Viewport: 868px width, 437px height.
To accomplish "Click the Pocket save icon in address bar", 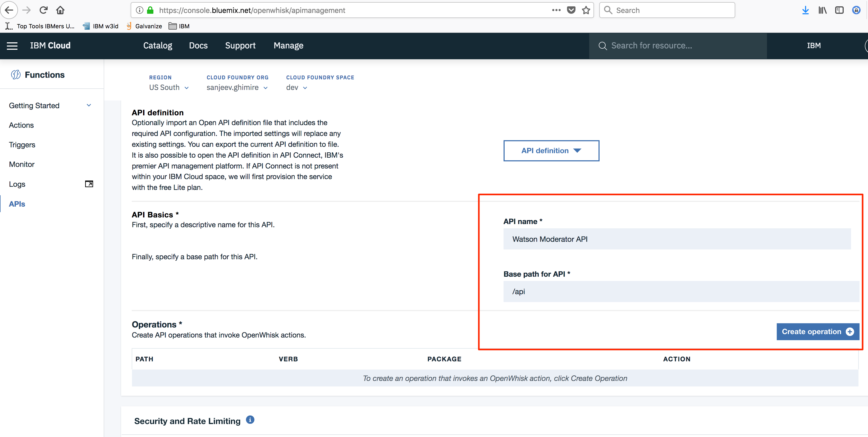I will click(571, 10).
